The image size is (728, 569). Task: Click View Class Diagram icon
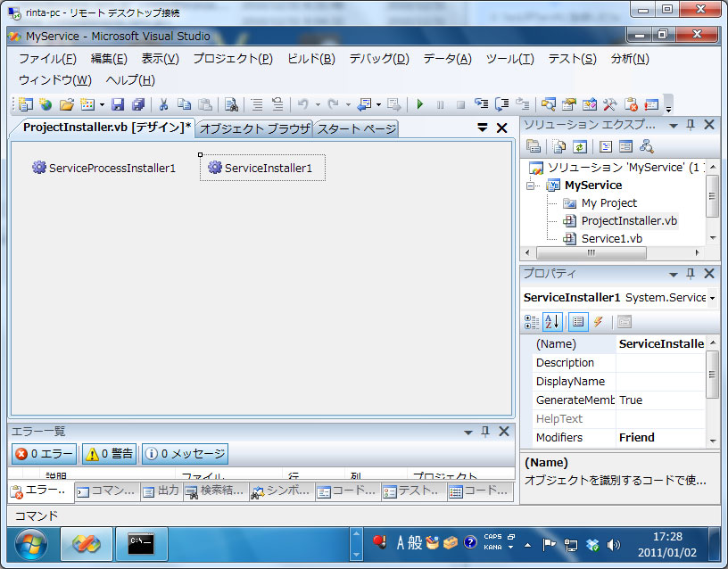tap(646, 146)
